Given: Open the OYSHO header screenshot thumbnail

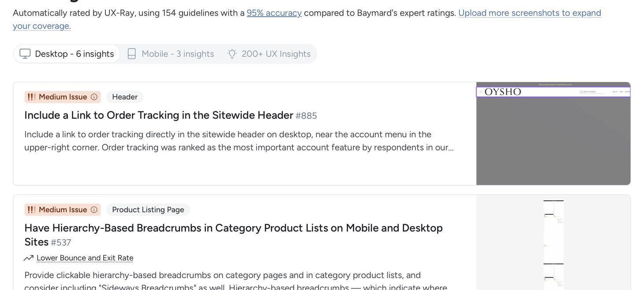Looking at the screenshot, I should pos(553,133).
